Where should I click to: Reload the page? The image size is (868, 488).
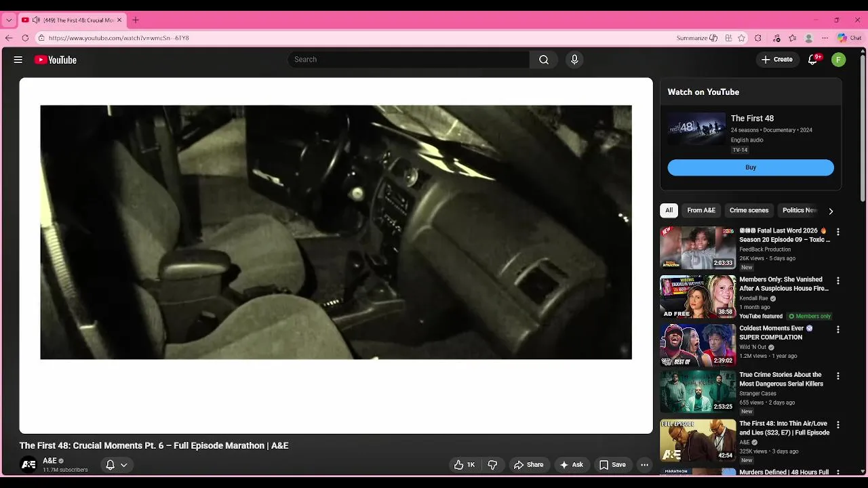(x=25, y=38)
